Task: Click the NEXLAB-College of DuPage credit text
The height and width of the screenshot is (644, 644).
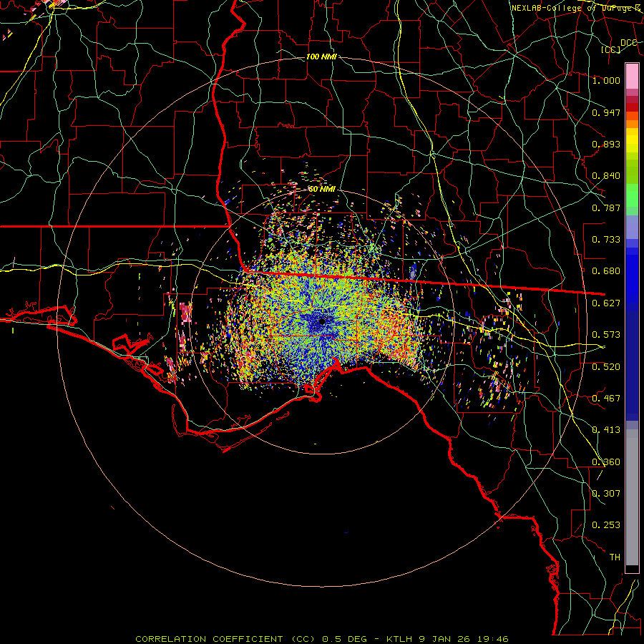Action: [577, 8]
